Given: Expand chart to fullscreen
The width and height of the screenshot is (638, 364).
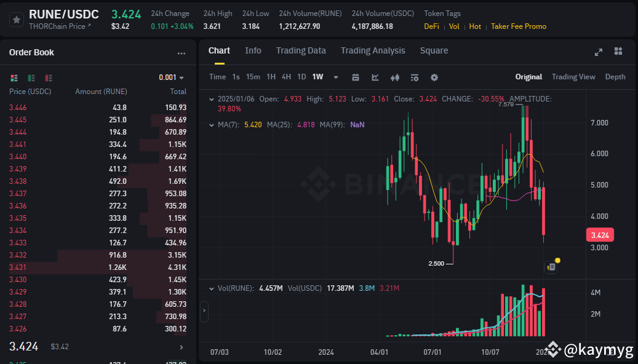Looking at the screenshot, I should 599,52.
